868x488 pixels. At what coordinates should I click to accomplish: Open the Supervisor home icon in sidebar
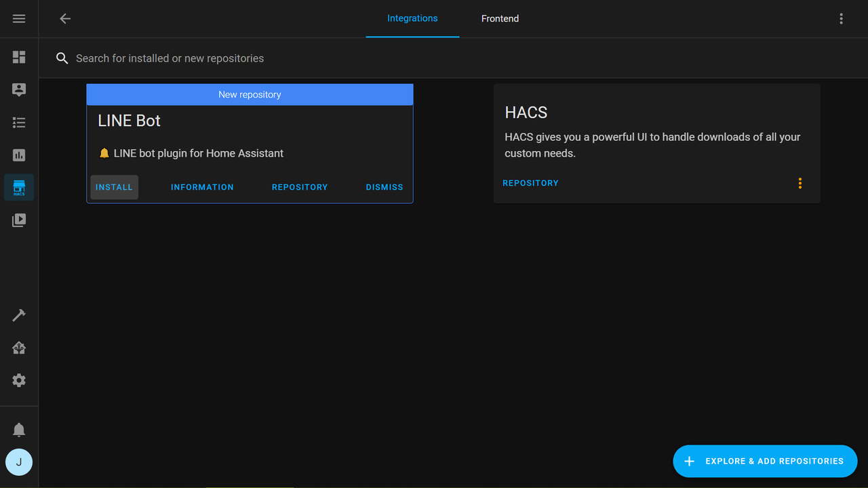pos(19,348)
